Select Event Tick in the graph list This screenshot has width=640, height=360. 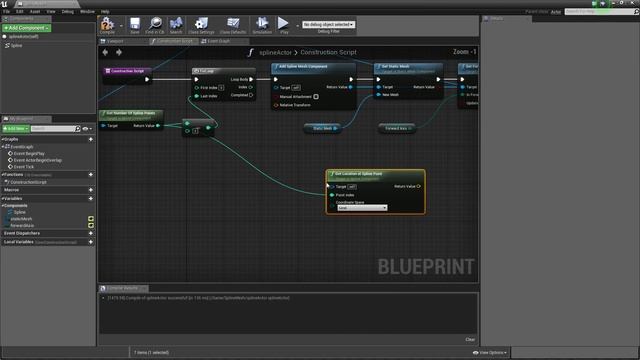pos(24,167)
